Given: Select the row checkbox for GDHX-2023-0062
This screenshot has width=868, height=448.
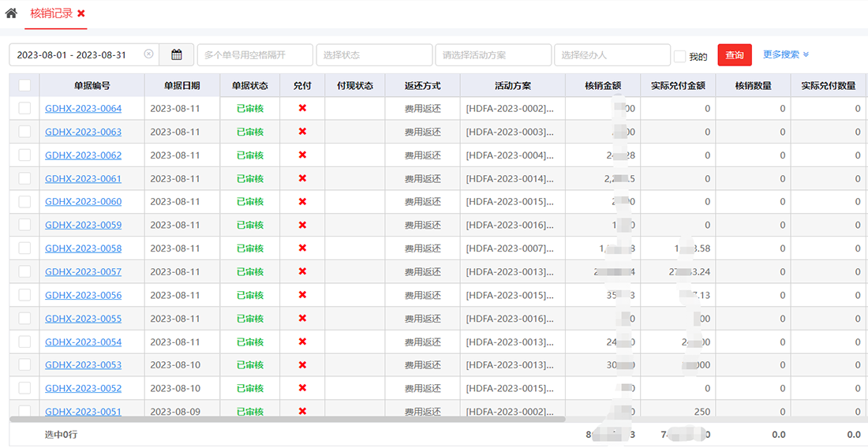Looking at the screenshot, I should (24, 155).
